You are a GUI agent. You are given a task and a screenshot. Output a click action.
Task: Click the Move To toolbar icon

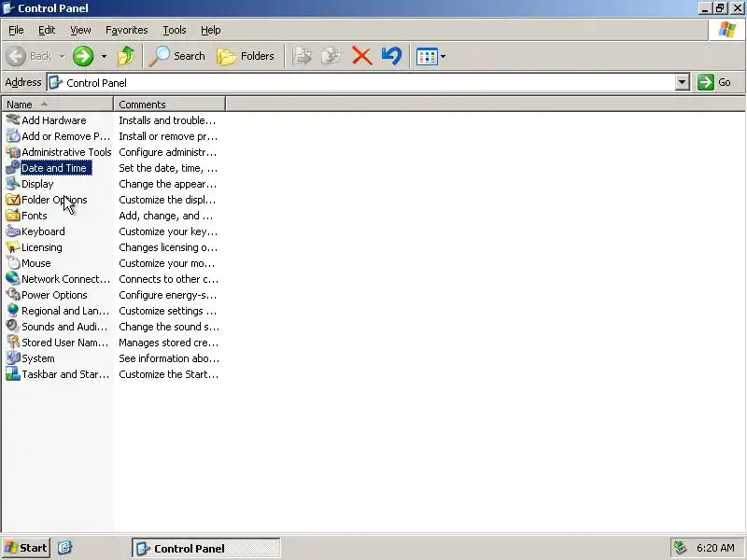pyautogui.click(x=303, y=56)
